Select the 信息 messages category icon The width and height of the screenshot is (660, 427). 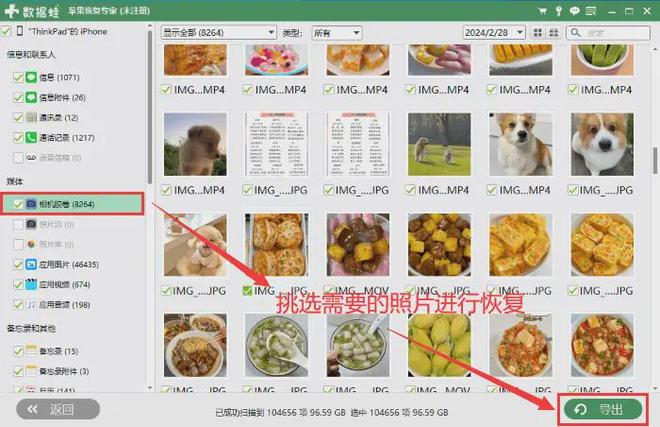pyautogui.click(x=32, y=77)
